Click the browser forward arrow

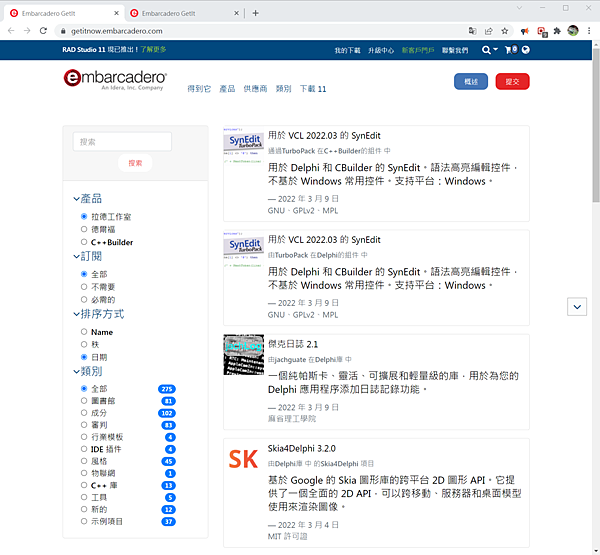(x=27, y=31)
